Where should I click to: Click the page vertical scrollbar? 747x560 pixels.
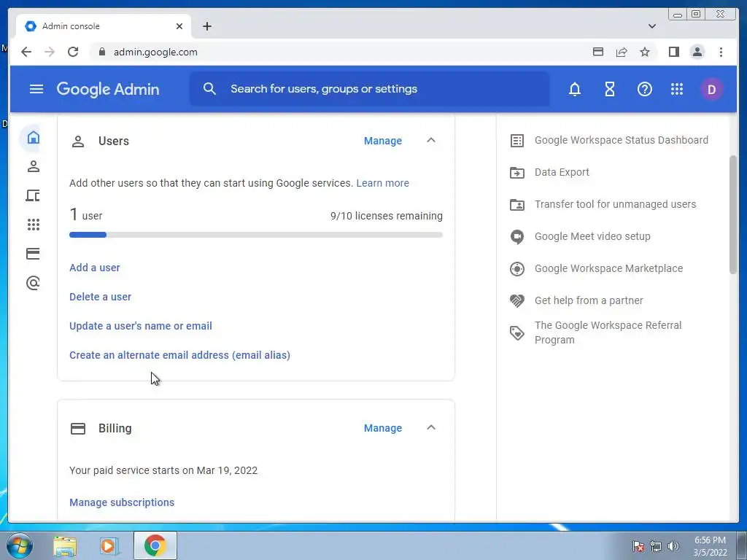(733, 214)
